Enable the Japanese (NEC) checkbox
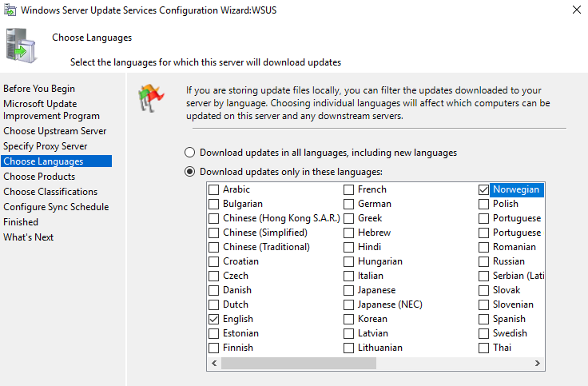The image size is (588, 386). click(349, 304)
